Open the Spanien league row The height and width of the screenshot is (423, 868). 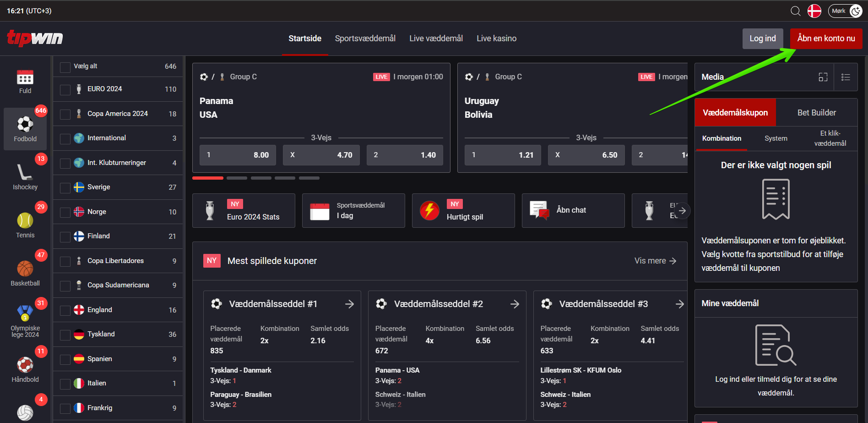click(118, 359)
